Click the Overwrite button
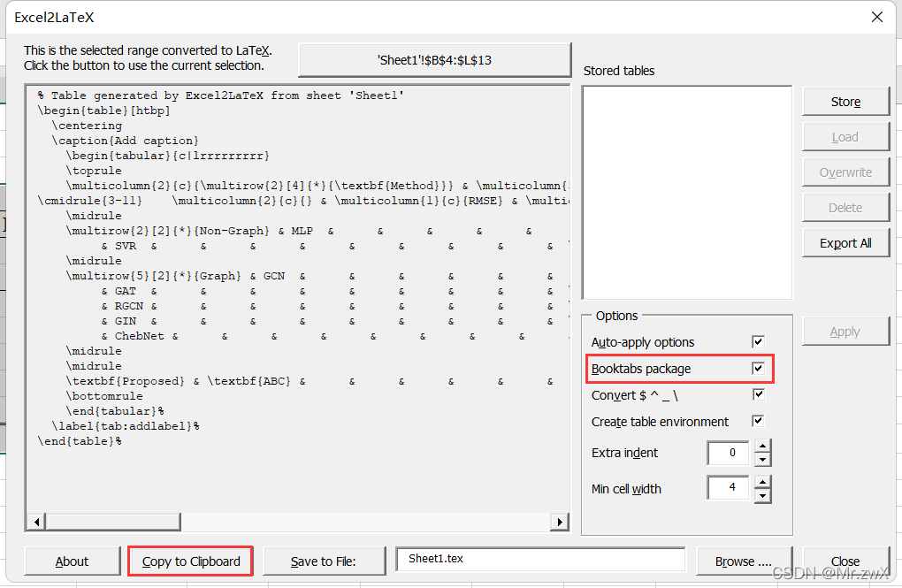 [845, 172]
